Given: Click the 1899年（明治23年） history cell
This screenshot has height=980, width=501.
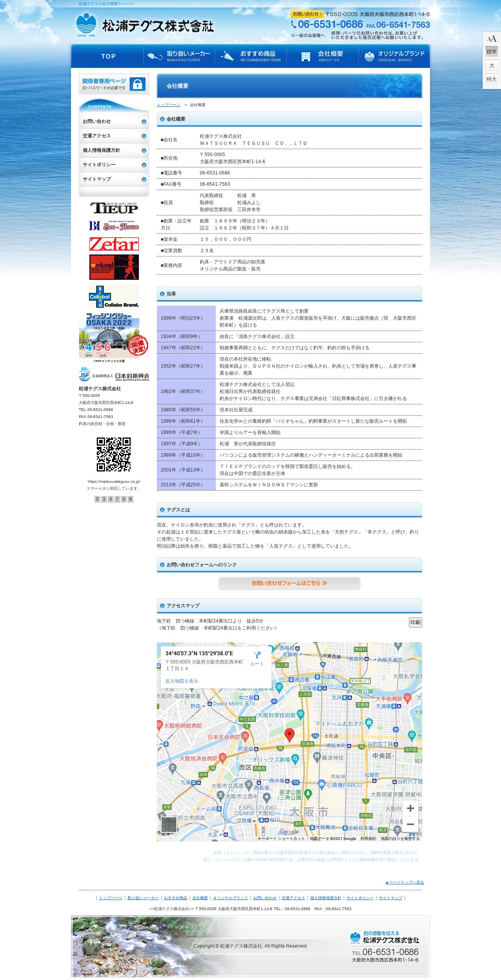Looking at the screenshot, I should [x=186, y=318].
